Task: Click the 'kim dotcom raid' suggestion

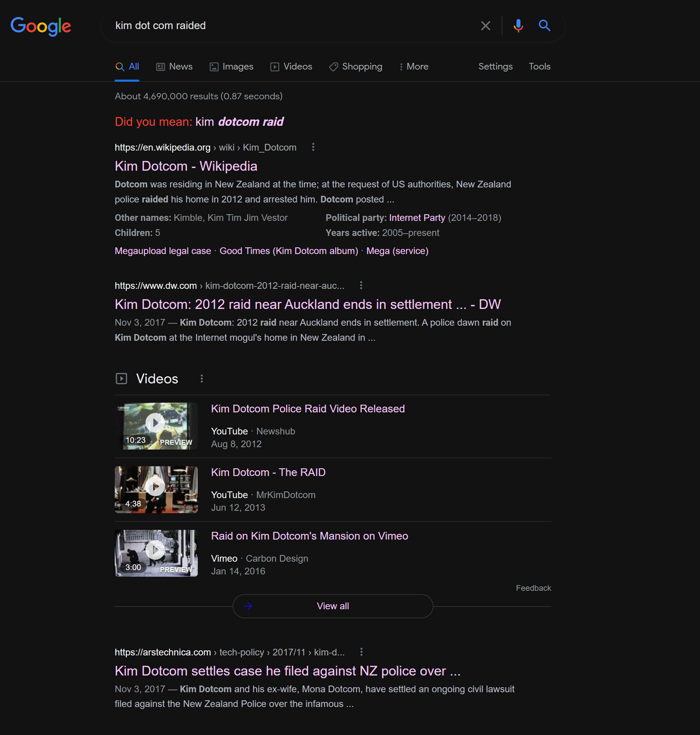Action: (240, 121)
